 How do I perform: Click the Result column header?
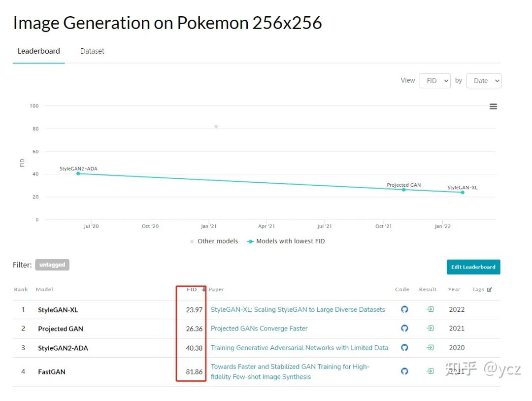(428, 289)
